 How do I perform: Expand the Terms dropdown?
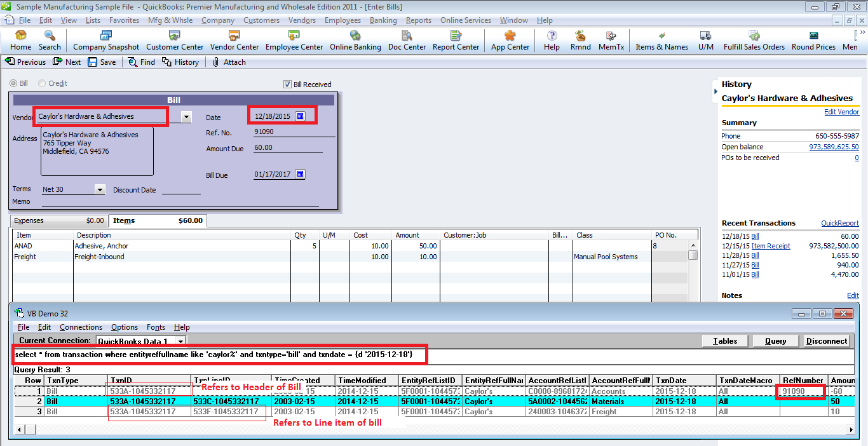tap(100, 189)
